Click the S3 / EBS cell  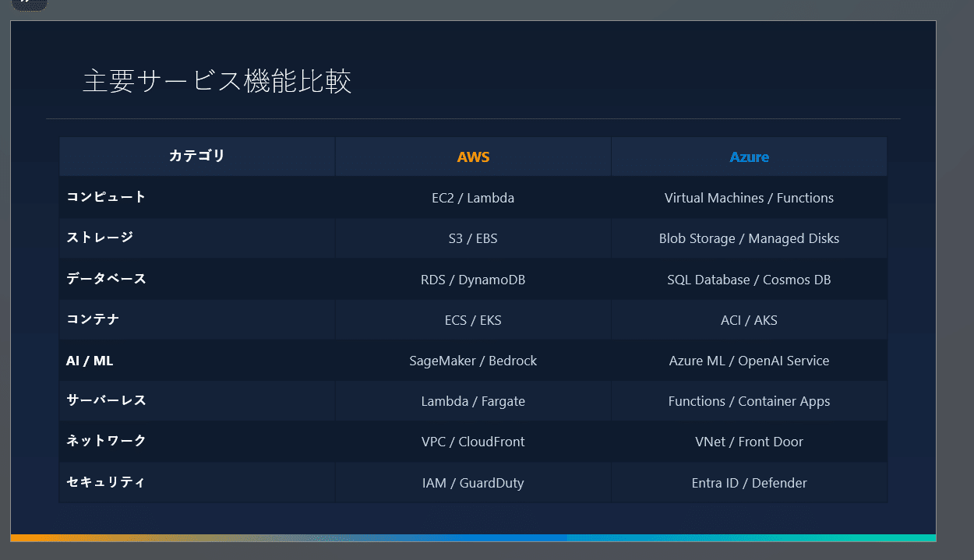point(473,238)
